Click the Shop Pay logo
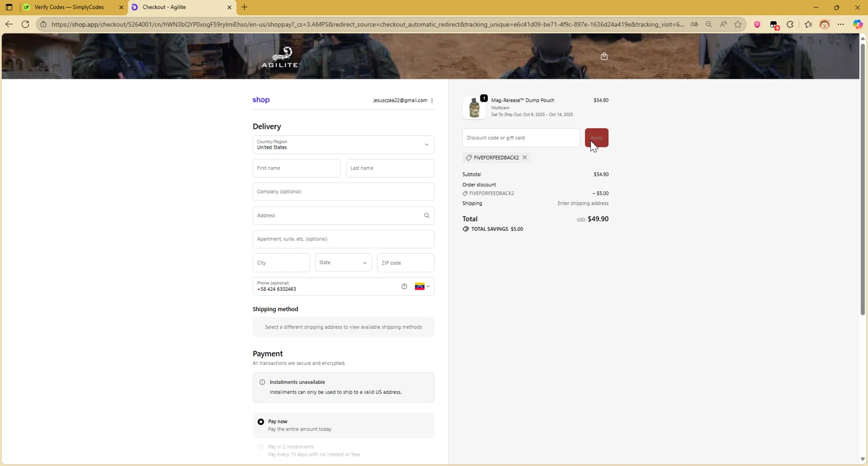This screenshot has width=868, height=466. [261, 100]
